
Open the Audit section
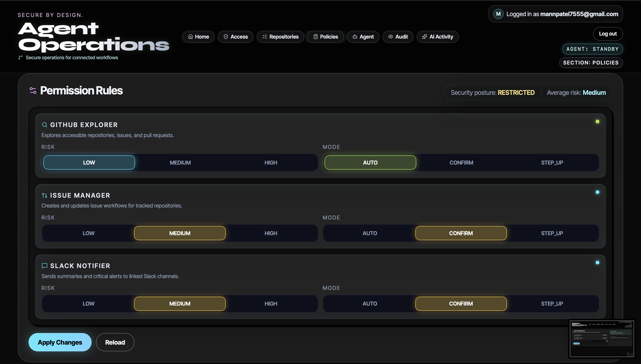click(398, 37)
